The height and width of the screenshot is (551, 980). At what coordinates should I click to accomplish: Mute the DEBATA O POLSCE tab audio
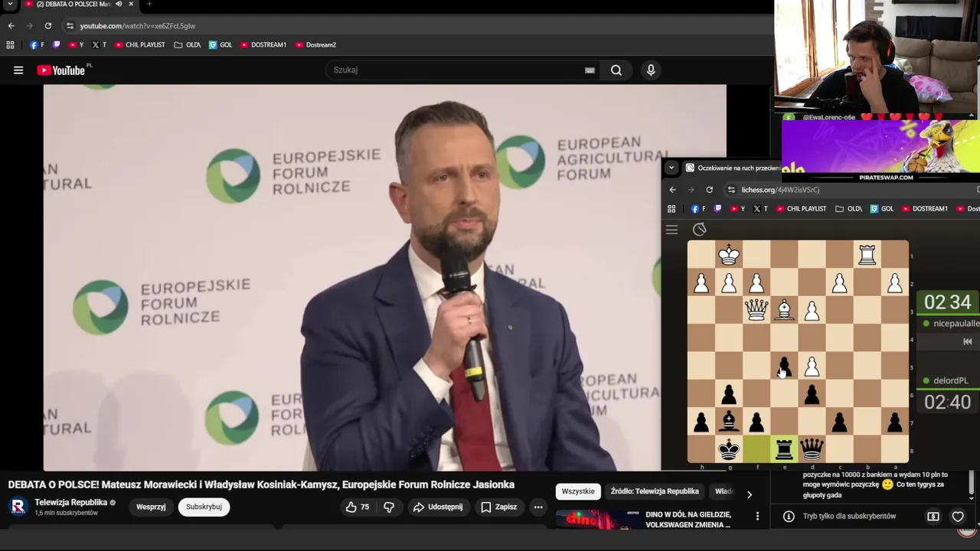(119, 5)
